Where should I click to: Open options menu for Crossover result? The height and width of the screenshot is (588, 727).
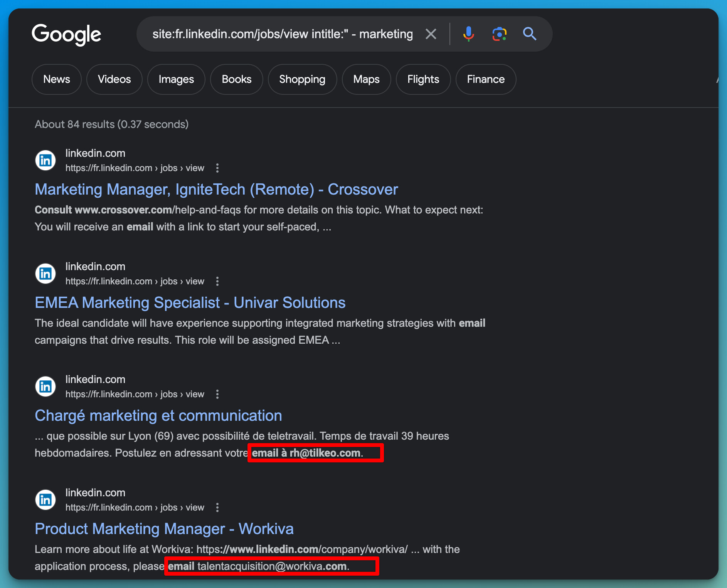[x=217, y=168]
